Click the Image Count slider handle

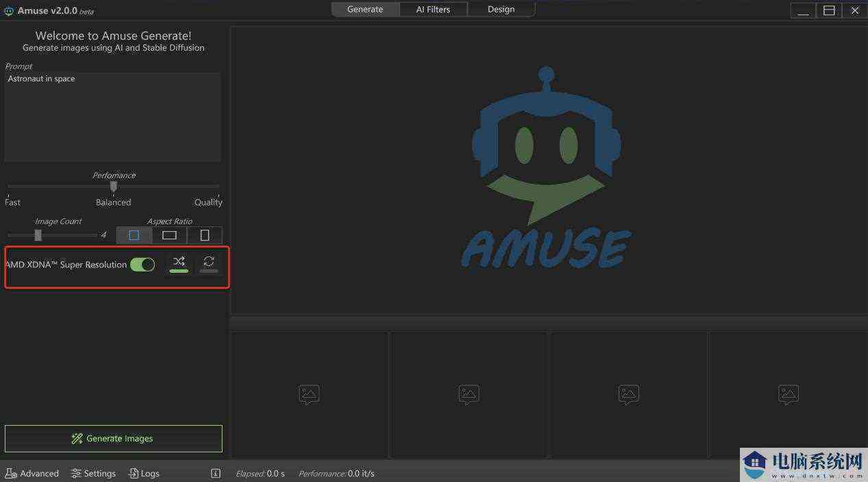click(38, 235)
